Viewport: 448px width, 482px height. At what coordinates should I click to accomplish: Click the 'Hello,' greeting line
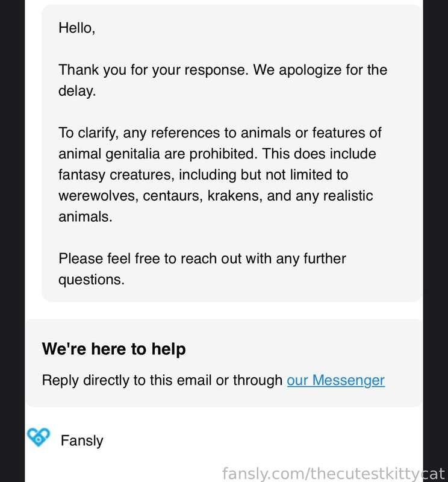(76, 28)
